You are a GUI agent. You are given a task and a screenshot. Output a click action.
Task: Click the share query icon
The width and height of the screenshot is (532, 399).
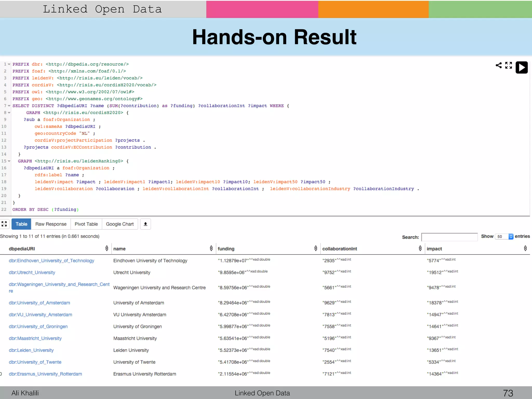(498, 65)
